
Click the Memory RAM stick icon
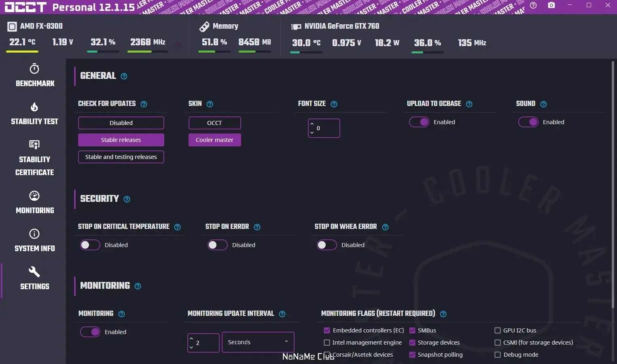[x=204, y=27]
